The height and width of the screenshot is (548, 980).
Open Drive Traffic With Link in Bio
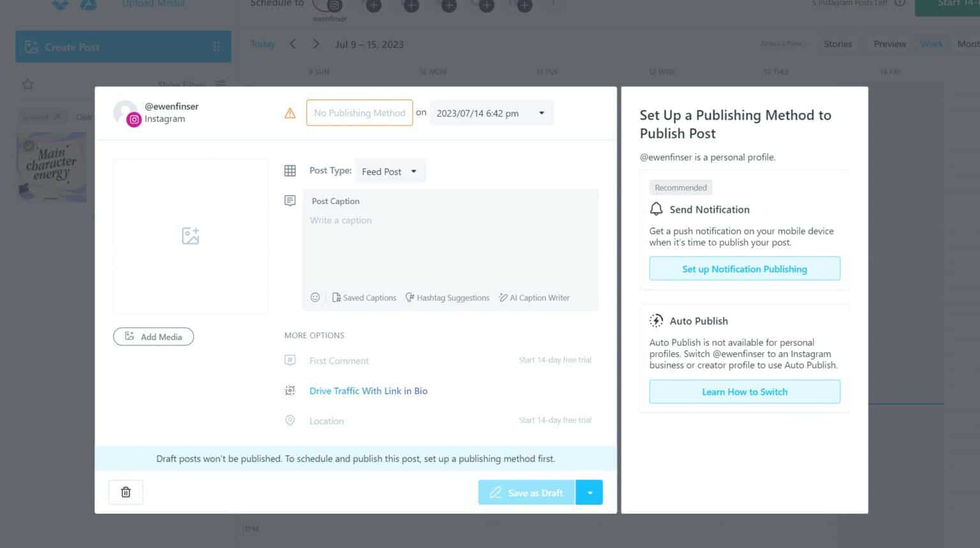pos(368,390)
